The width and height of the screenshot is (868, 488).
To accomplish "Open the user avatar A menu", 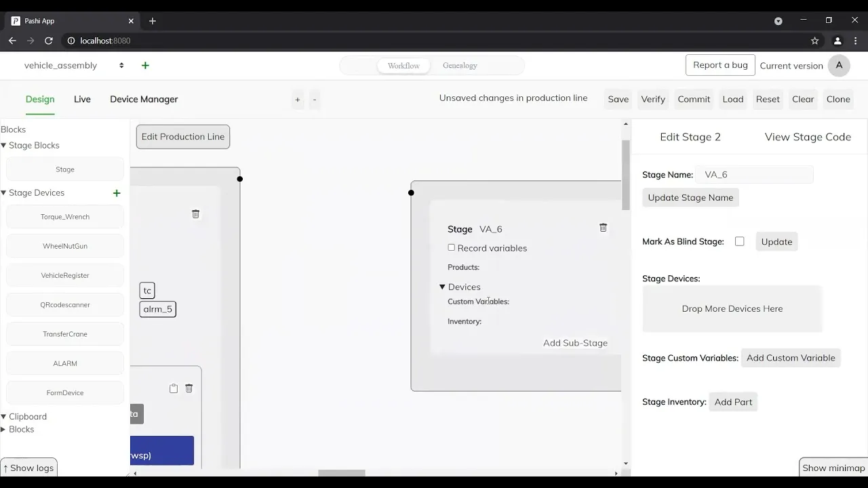I will [839, 65].
